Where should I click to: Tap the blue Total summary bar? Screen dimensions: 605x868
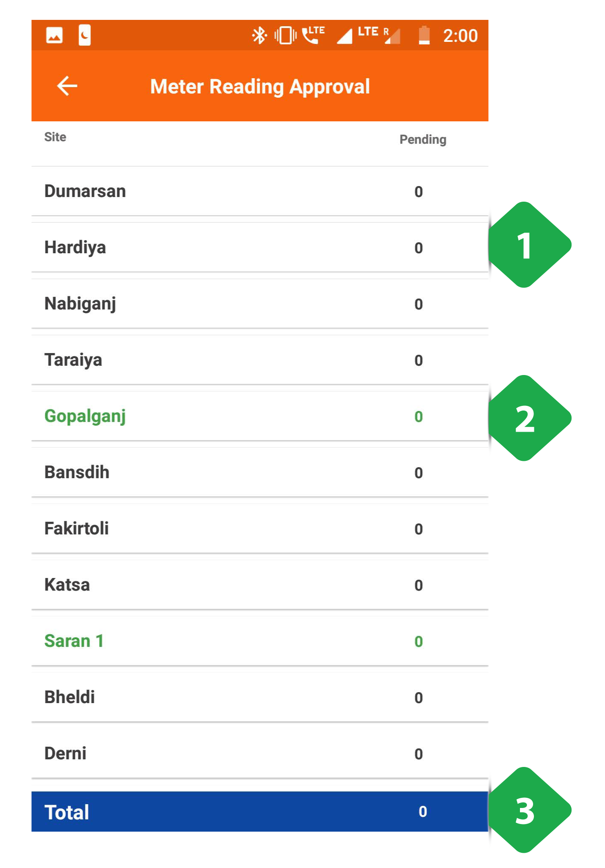click(x=260, y=812)
